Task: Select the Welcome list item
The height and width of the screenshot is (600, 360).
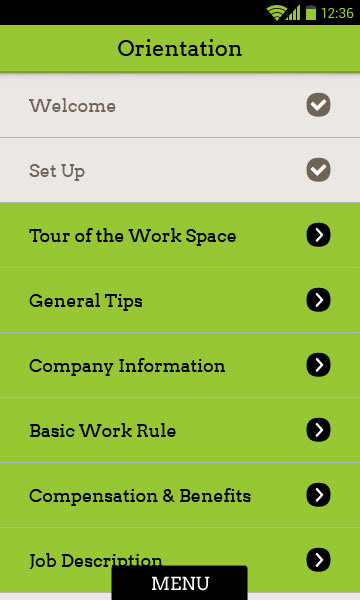Action: 180,105
